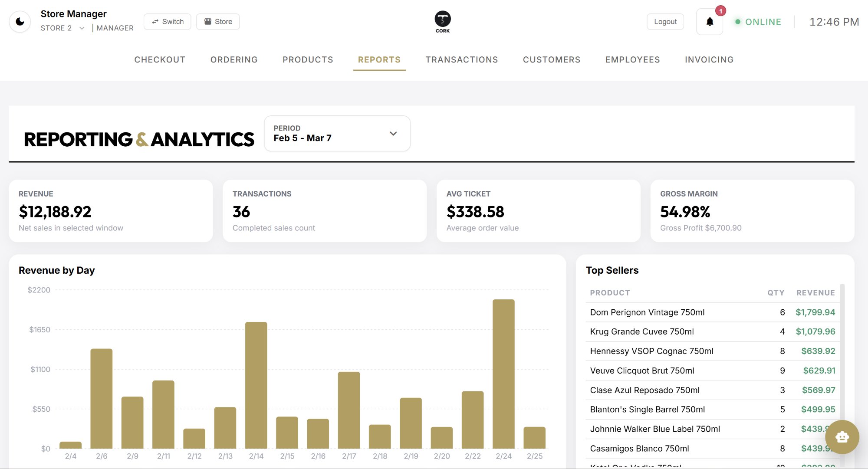This screenshot has height=469, width=868.
Task: Go to the INVOICING section
Action: (709, 59)
